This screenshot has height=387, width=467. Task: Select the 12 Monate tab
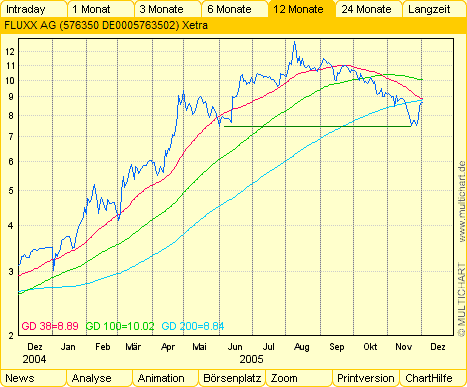[301, 9]
